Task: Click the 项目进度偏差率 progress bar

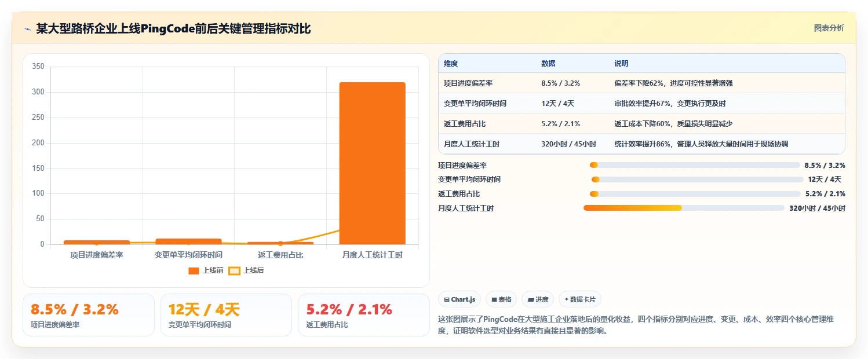Action: click(694, 165)
